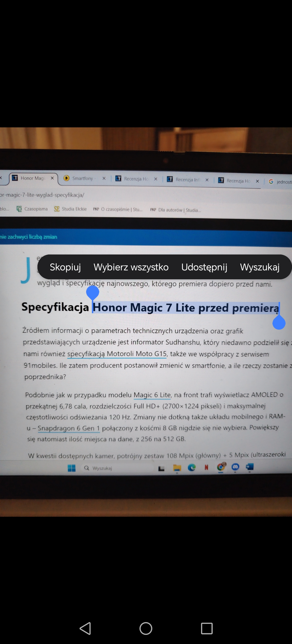Screen dimensions: 292x644
Task: Open the Windows Start menu
Action: pos(72,468)
